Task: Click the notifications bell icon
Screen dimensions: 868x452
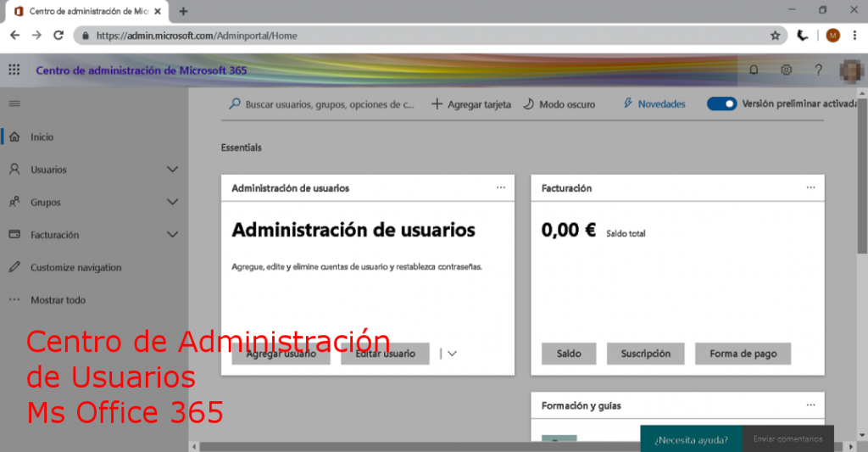Action: click(754, 70)
